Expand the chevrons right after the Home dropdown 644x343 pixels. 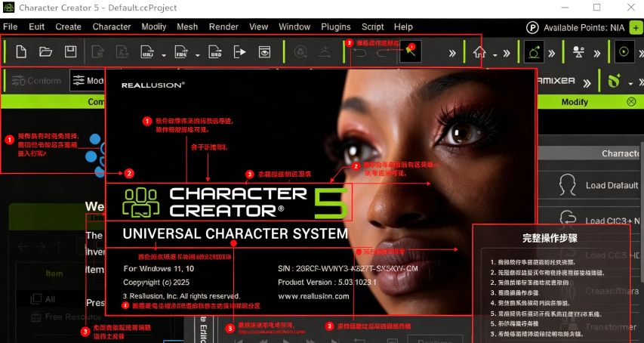tap(507, 53)
